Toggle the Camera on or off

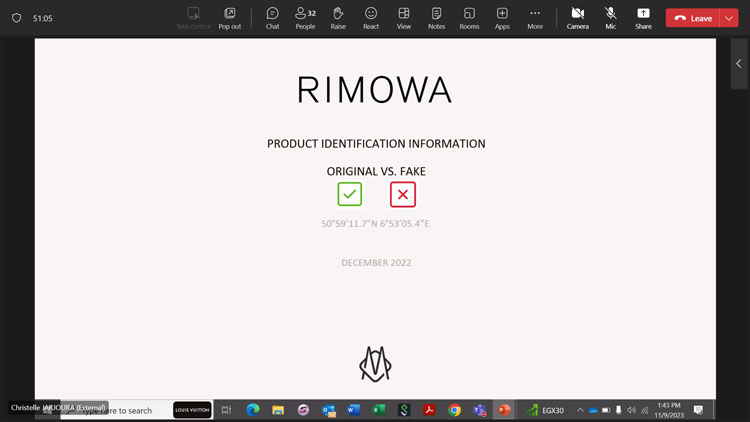click(x=577, y=17)
